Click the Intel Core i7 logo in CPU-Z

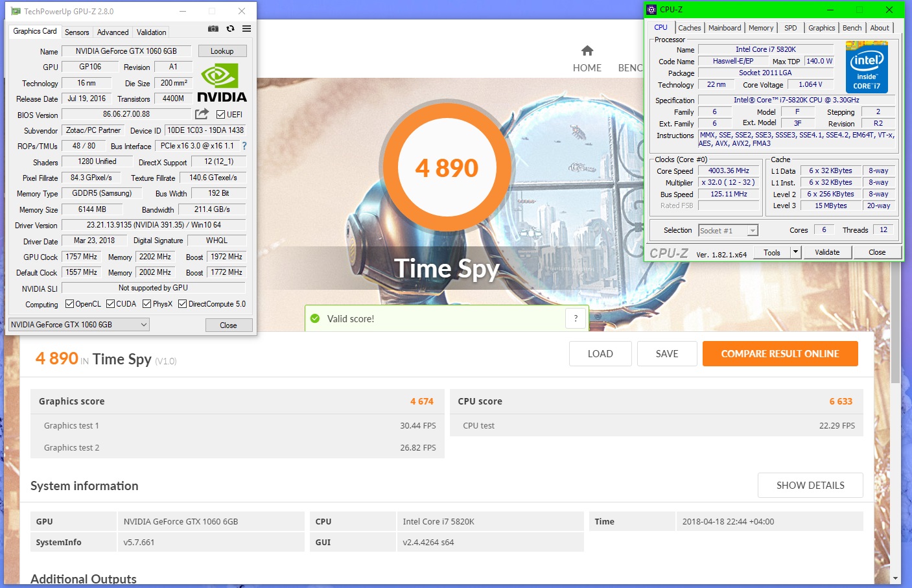point(867,67)
